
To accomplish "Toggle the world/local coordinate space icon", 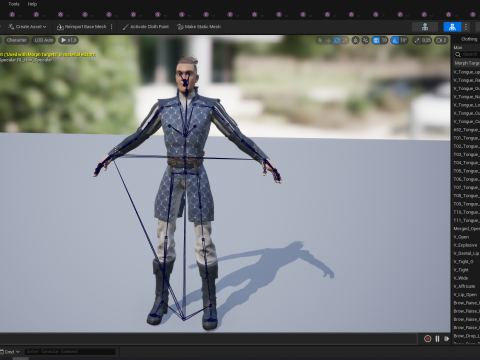I will pos(356,40).
